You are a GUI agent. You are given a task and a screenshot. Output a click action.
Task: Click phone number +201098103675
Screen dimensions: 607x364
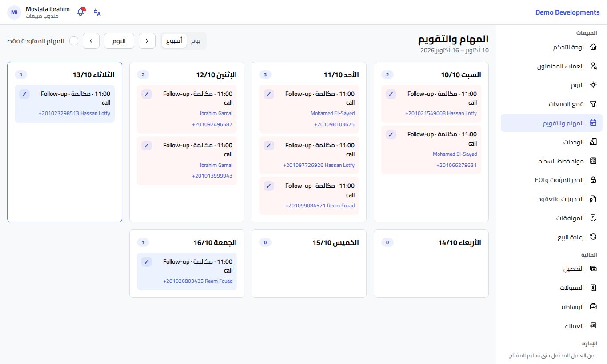pos(334,124)
